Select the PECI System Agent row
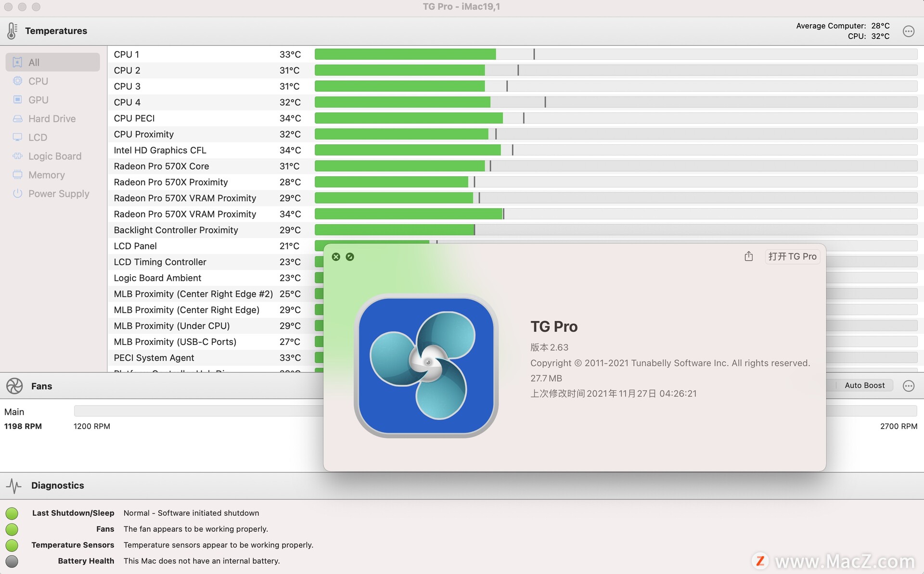924x574 pixels. [216, 357]
